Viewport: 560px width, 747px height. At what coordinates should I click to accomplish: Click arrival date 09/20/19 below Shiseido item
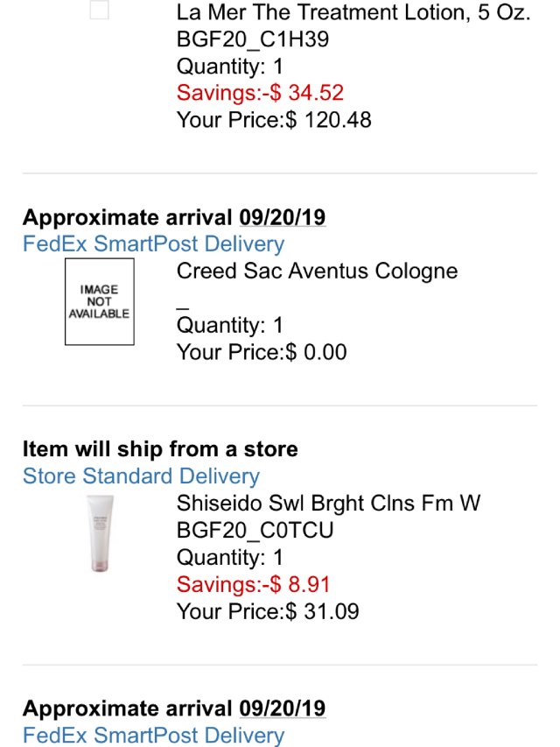point(282,708)
